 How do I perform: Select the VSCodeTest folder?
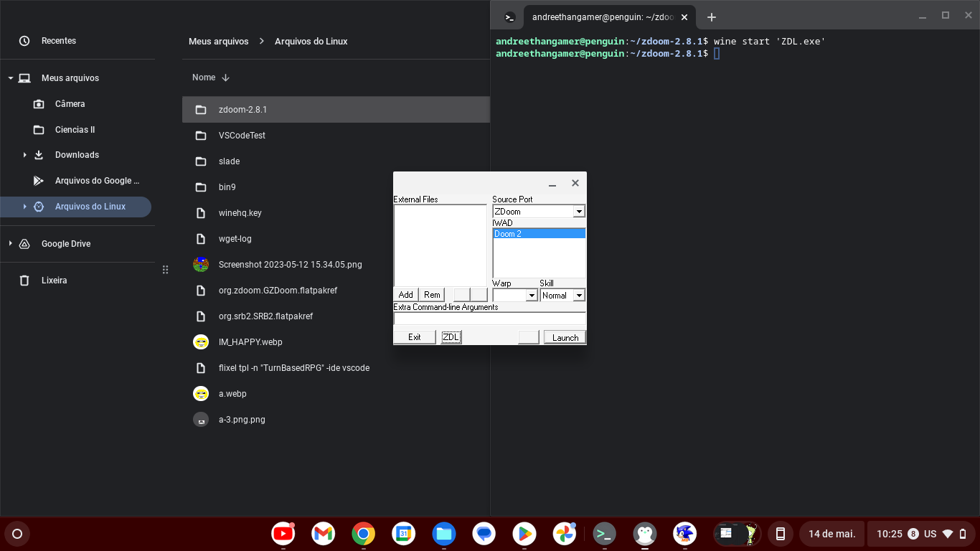[336, 136]
